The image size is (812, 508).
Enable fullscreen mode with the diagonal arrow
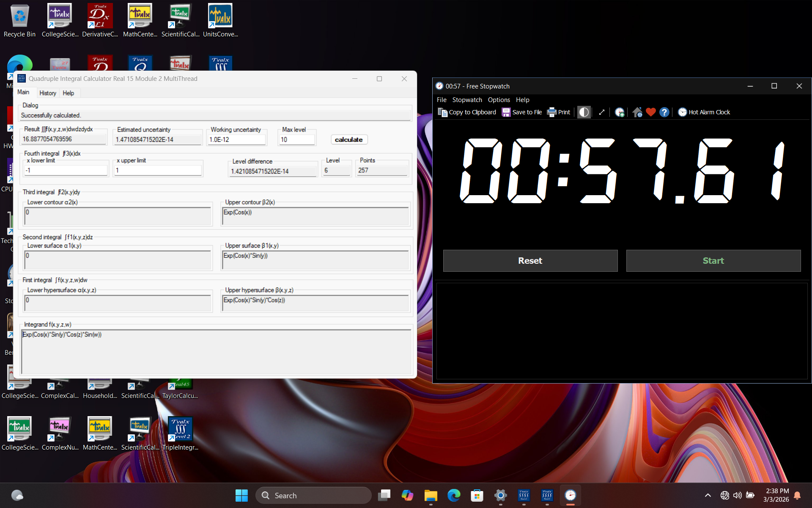click(601, 112)
